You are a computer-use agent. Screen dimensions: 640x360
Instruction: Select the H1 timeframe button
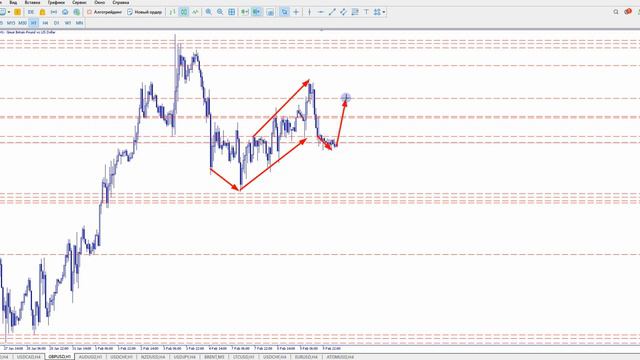pyautogui.click(x=33, y=23)
